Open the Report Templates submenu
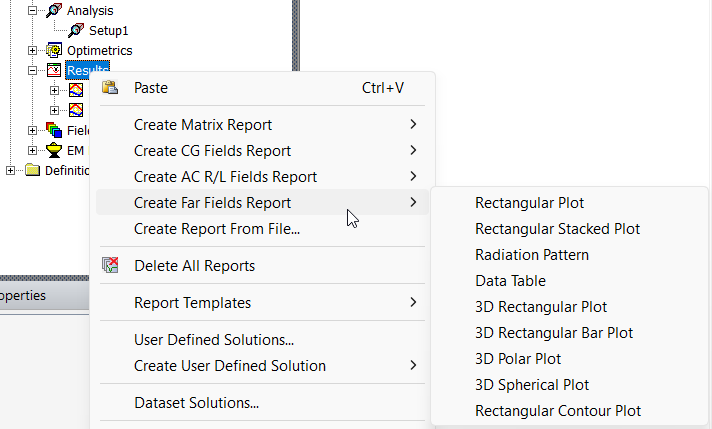This screenshot has width=712, height=429. point(262,303)
